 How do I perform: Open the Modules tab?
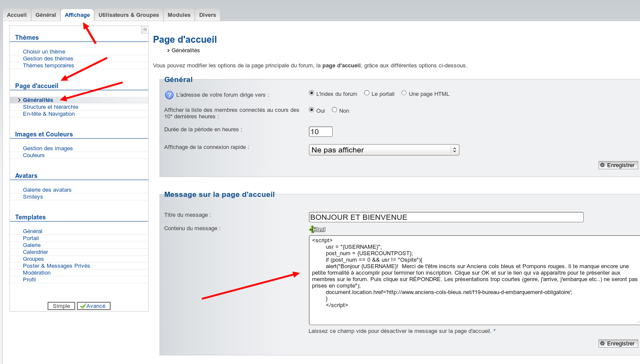point(179,15)
